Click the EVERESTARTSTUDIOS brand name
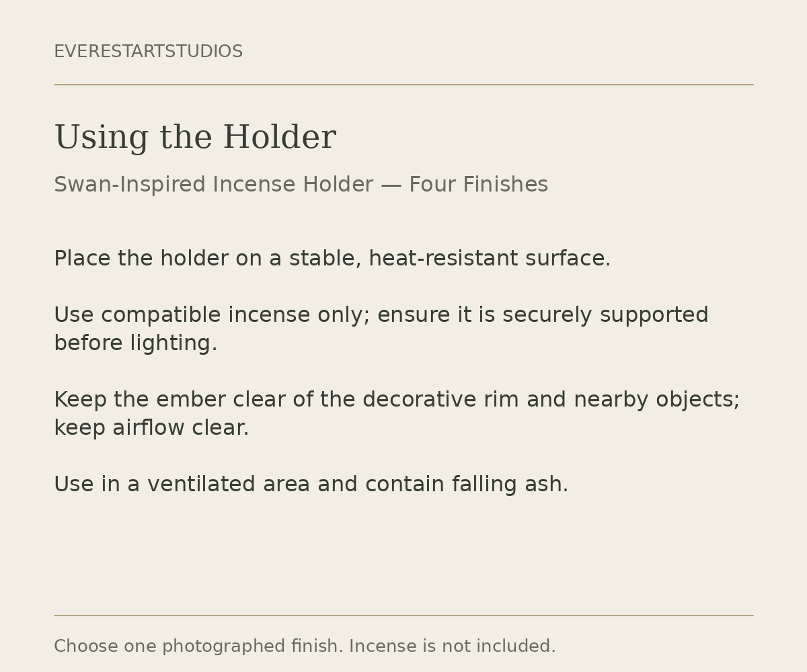Viewport: 807px width, 672px height. (148, 52)
